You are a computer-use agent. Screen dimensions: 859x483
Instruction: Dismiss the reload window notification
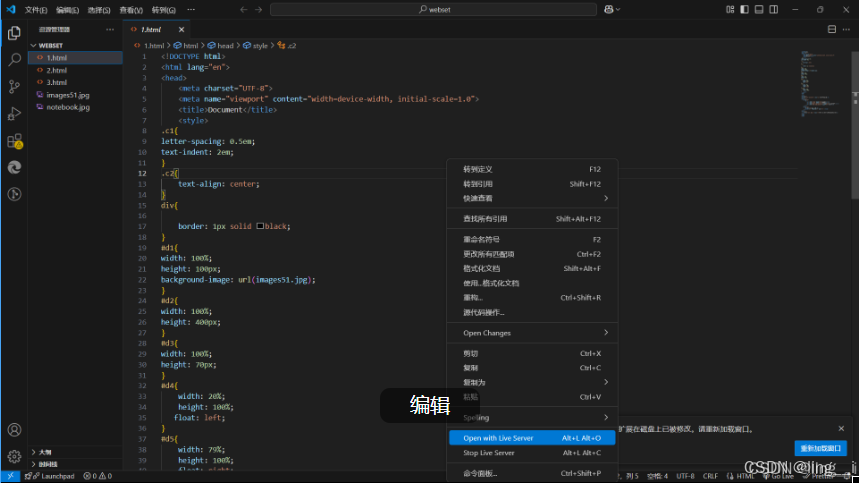[841, 428]
